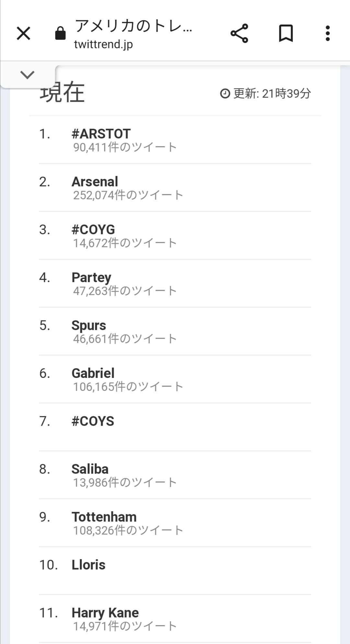The height and width of the screenshot is (644, 350).
Task: Select the Lloris trend
Action: coord(88,565)
